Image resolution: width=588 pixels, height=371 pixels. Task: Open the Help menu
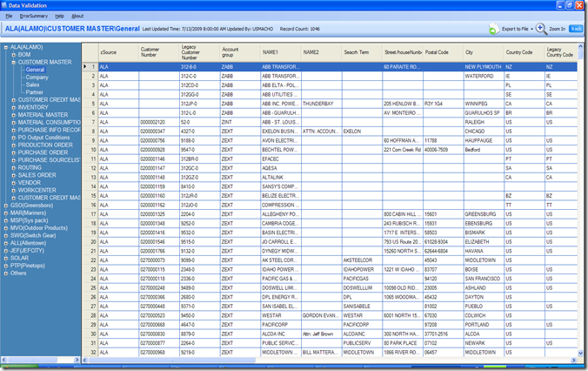click(x=60, y=17)
